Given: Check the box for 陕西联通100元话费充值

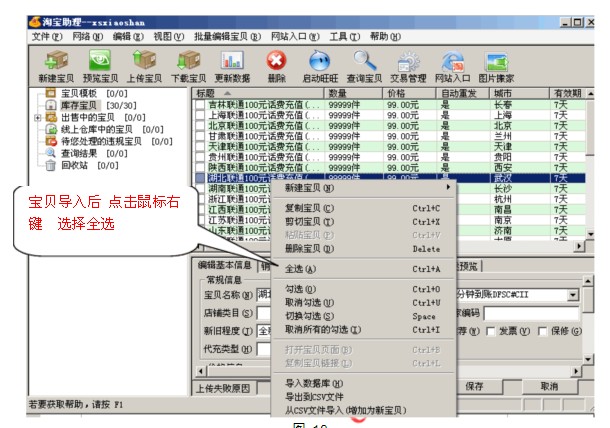Looking at the screenshot, I should tap(200, 168).
